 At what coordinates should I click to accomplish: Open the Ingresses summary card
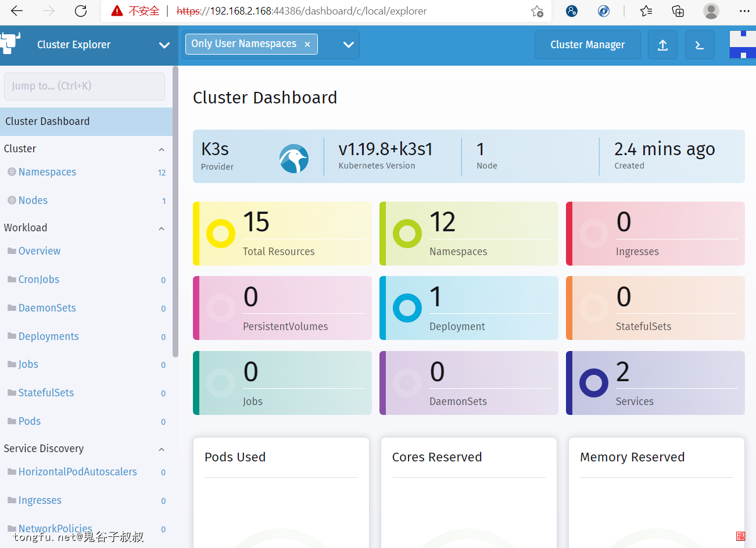(x=655, y=234)
